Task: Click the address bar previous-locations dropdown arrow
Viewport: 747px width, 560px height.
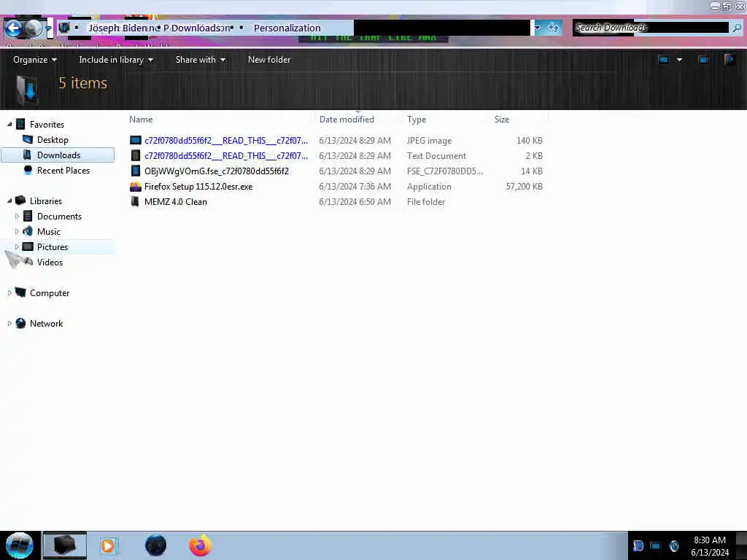Action: point(538,28)
